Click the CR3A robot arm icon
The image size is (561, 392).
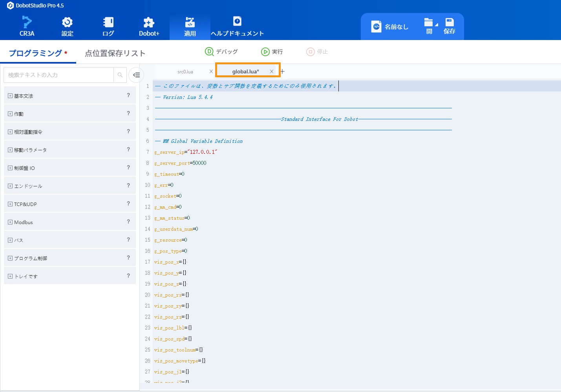(x=27, y=22)
